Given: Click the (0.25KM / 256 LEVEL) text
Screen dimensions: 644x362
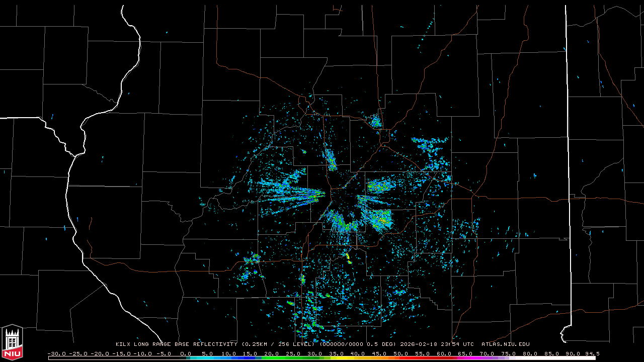Looking at the screenshot, I should pyautogui.click(x=279, y=344).
